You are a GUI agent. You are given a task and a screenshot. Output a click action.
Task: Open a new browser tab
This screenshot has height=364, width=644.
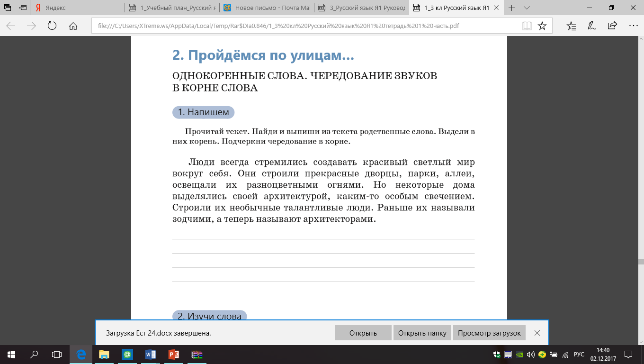pyautogui.click(x=512, y=8)
